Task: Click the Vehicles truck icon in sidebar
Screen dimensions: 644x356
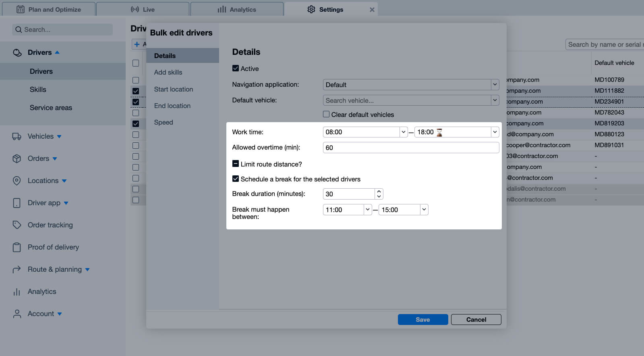Action: [17, 137]
